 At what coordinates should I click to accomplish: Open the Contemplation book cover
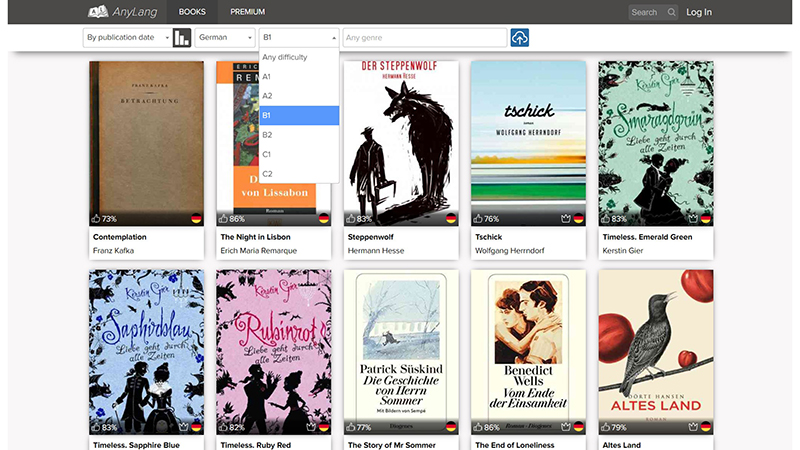(146, 143)
